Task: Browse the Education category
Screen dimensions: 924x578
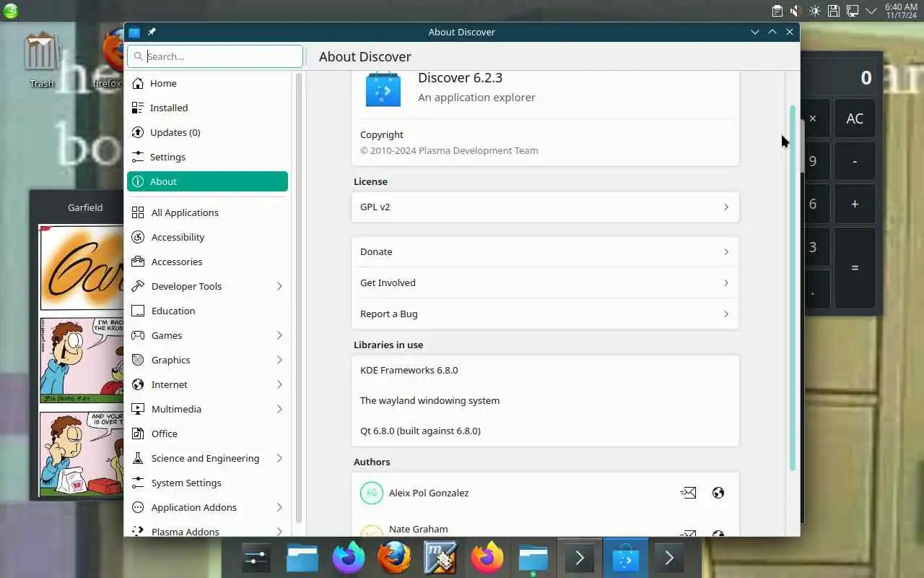Action: (x=207, y=311)
